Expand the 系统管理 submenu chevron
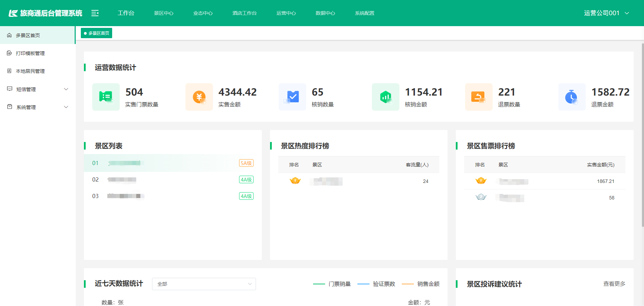Image resolution: width=644 pixels, height=306 pixels. point(66,107)
